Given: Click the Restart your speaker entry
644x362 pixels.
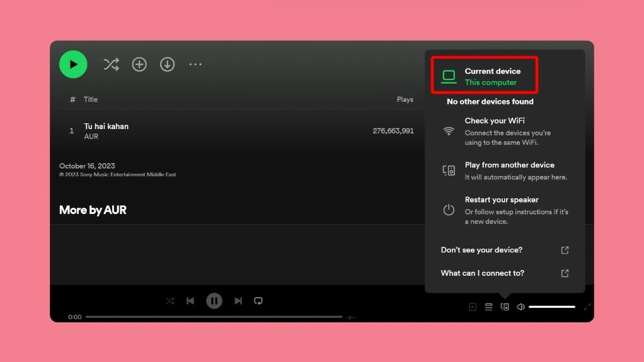Looking at the screenshot, I should pos(504,210).
